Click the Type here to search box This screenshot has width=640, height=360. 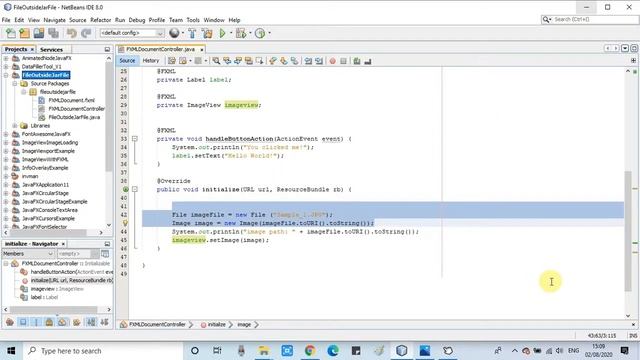pos(103,351)
